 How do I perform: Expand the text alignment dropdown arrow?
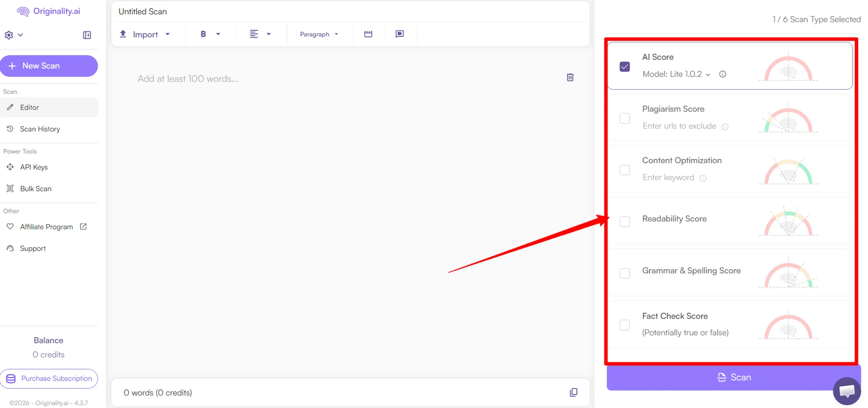click(269, 34)
